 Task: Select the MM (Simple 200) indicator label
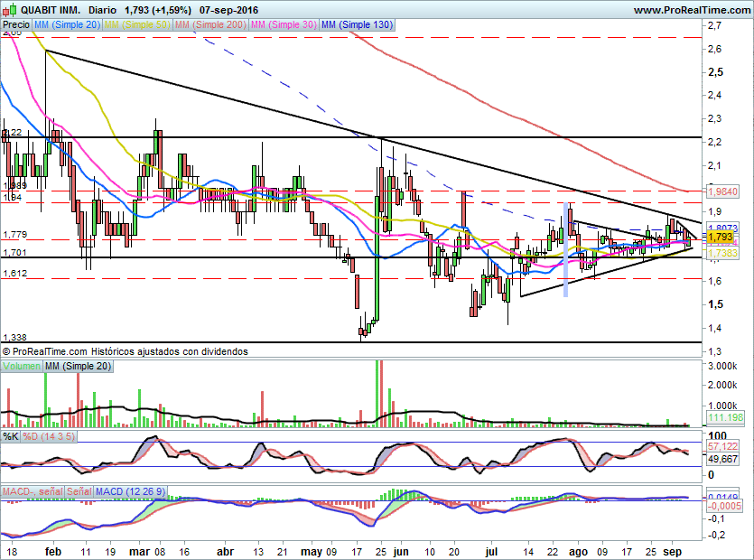[209, 25]
